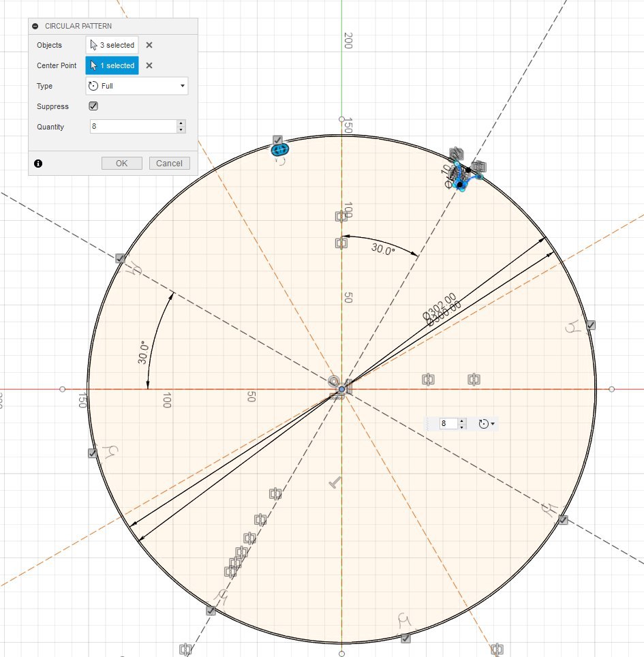Viewport: 644px width, 657px height.
Task: Click the endpoint handle on the horizontal axis's right end
Action: (612, 389)
